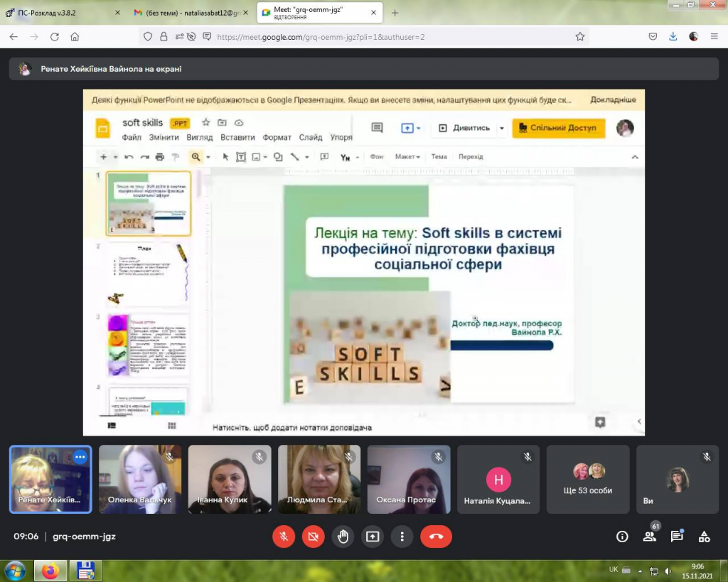Image resolution: width=728 pixels, height=582 pixels.
Task: Click the Ще 53 особи tile
Action: (588, 480)
